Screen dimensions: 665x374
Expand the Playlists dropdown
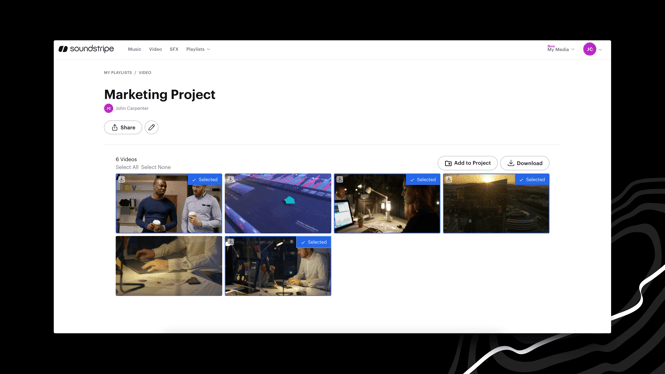tap(198, 49)
